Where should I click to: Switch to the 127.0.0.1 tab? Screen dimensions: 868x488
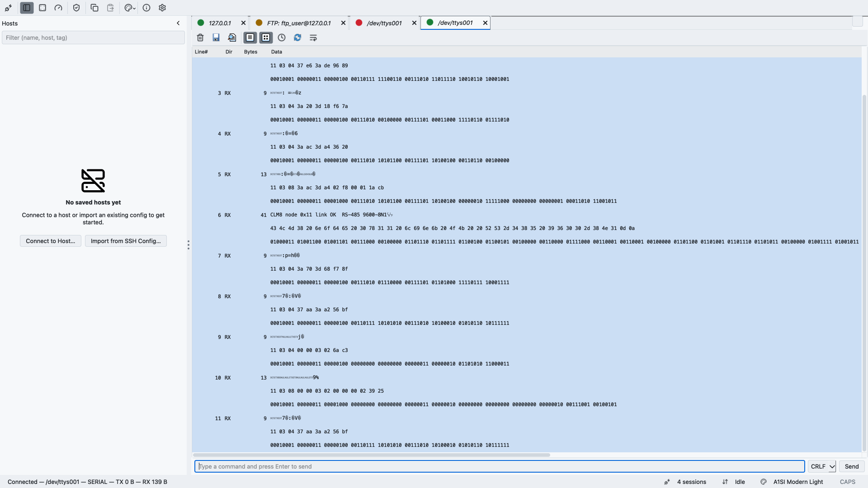pyautogui.click(x=220, y=23)
